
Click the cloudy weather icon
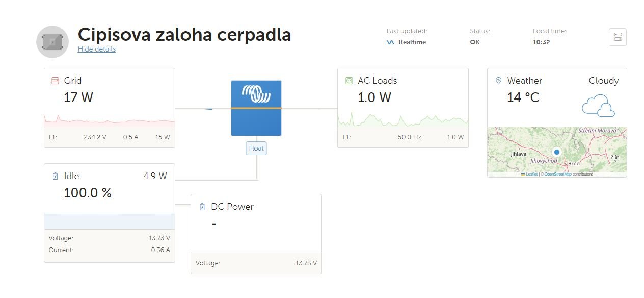point(598,105)
